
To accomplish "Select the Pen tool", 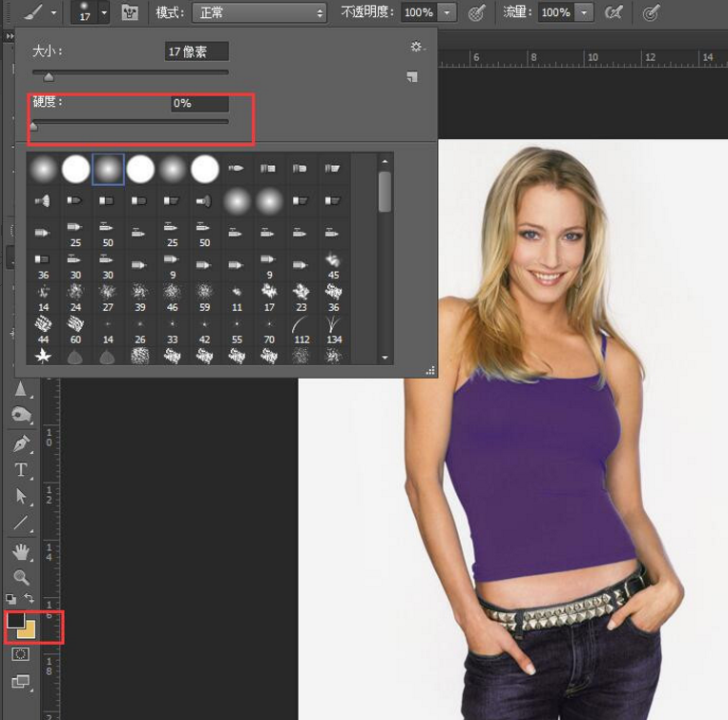I will tap(21, 444).
